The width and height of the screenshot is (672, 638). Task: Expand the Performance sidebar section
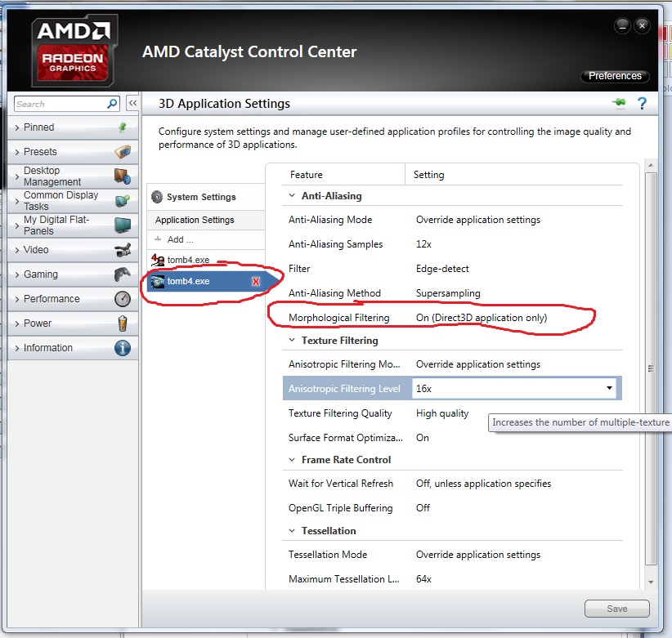(x=17, y=299)
